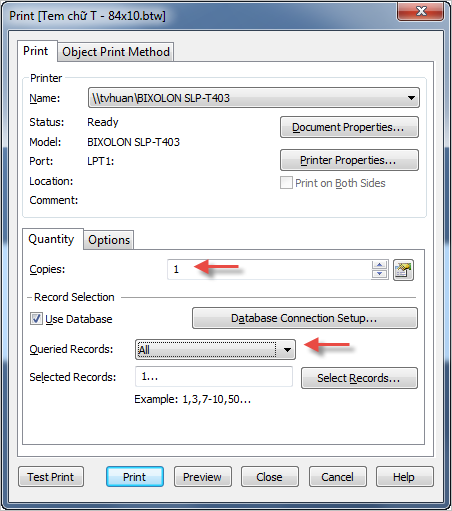Click into the Selected Records field
This screenshot has height=511, width=452.
(x=214, y=377)
